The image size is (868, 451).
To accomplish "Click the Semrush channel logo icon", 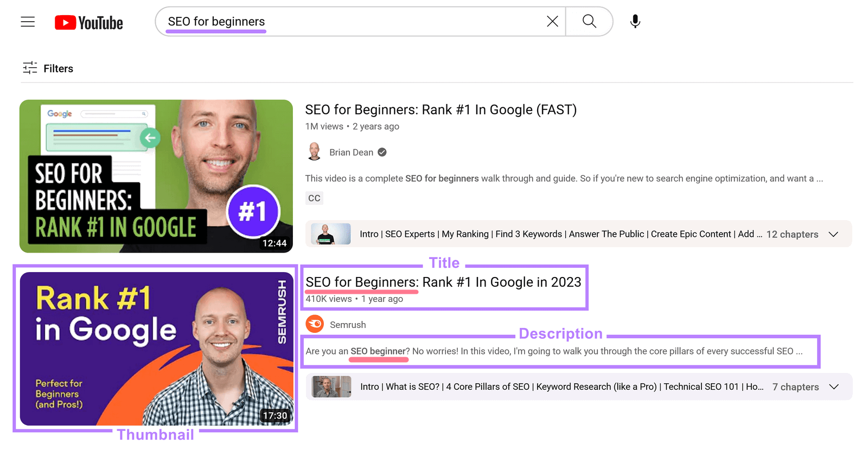I will 315,324.
